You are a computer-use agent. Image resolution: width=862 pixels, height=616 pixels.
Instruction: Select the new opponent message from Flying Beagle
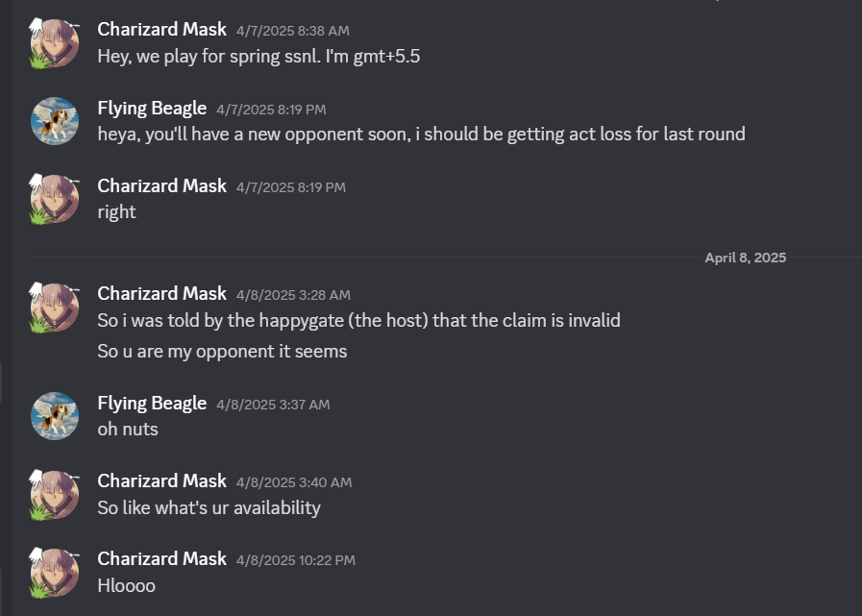tap(420, 134)
